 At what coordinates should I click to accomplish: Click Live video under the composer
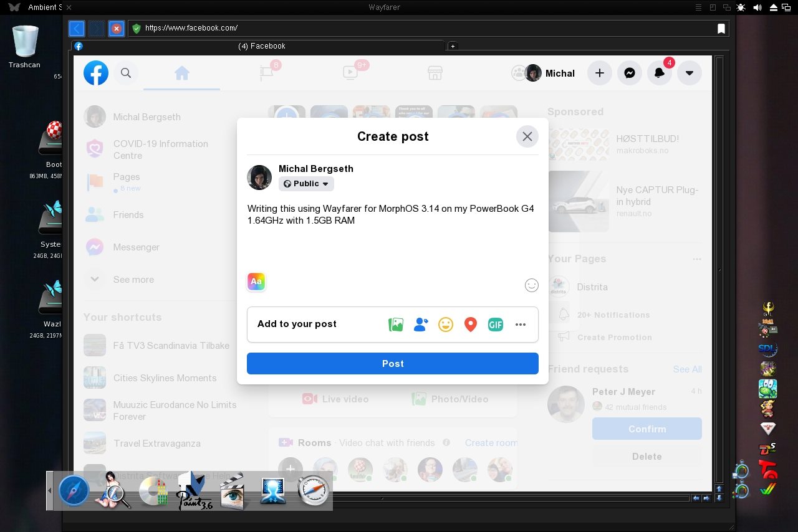click(x=335, y=399)
